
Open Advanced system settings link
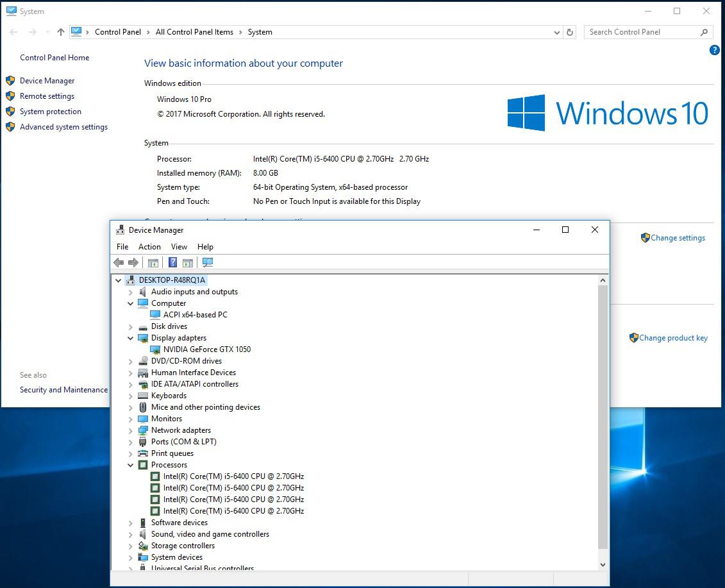click(x=64, y=127)
